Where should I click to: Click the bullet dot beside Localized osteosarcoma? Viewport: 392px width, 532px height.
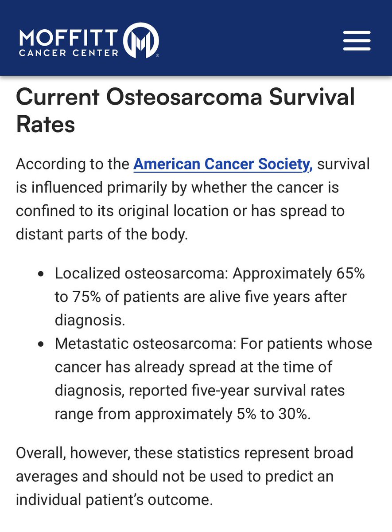[x=41, y=275]
